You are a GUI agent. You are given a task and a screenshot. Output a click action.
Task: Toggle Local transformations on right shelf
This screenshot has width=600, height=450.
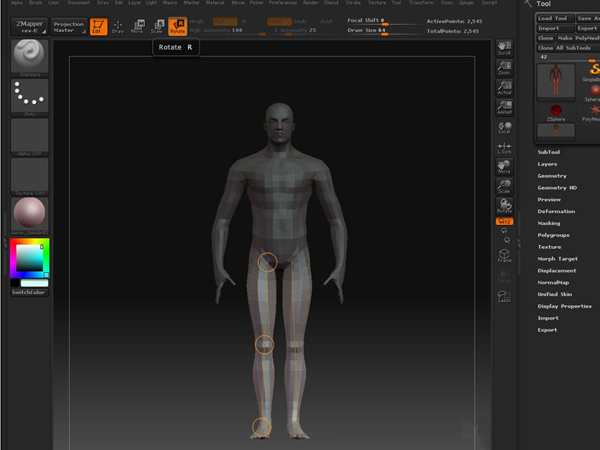click(504, 127)
